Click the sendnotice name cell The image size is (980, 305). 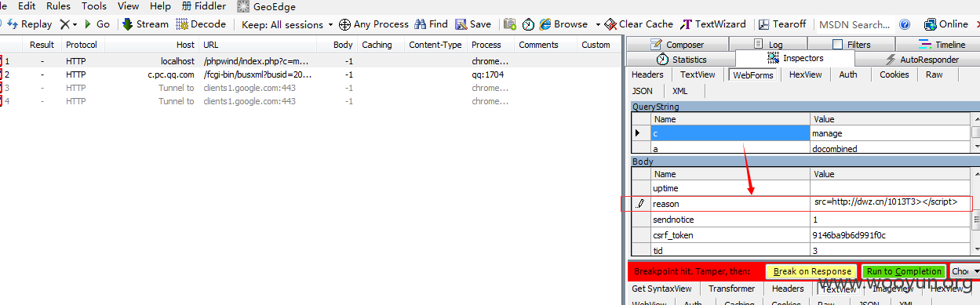730,220
